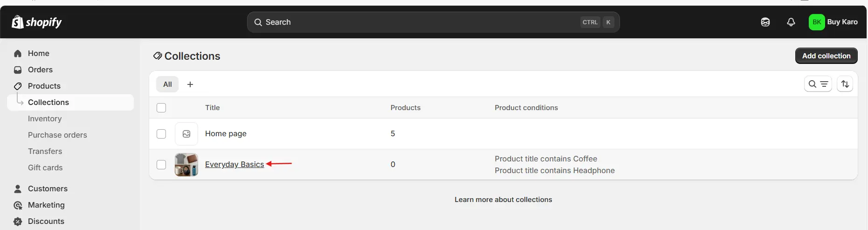Viewport: 868px width, 230px height.
Task: Expand the Buy Karo store menu
Action: coord(842,22)
